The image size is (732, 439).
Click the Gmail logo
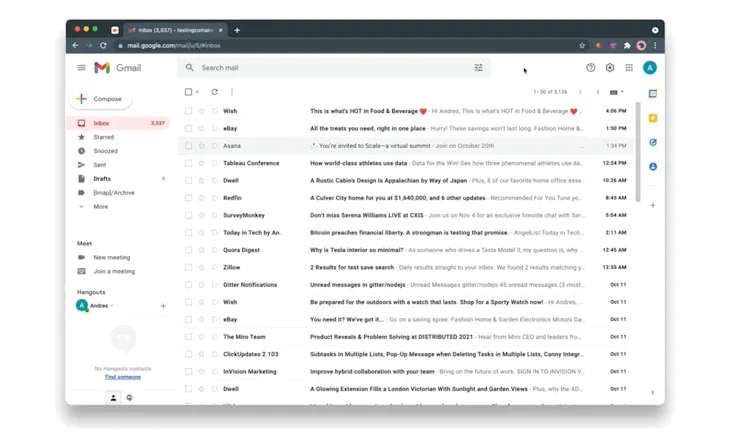[x=118, y=68]
